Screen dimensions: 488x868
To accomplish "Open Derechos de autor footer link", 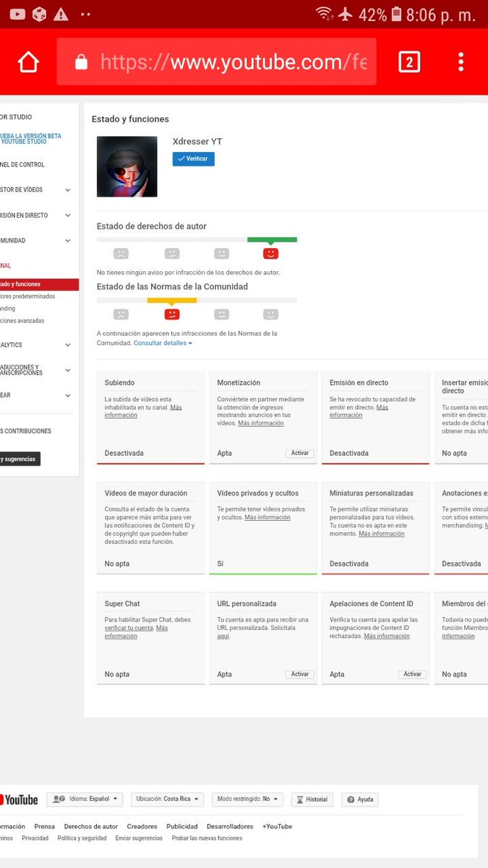I will click(x=90, y=826).
